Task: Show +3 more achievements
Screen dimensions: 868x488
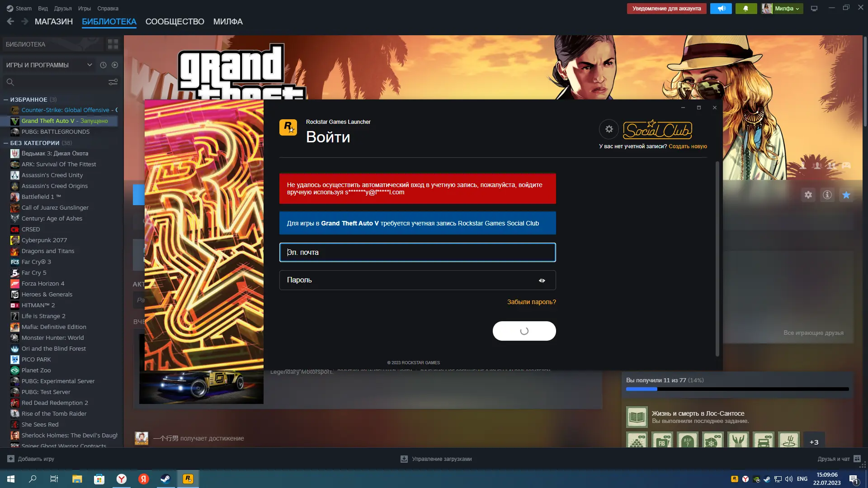Action: tap(814, 441)
